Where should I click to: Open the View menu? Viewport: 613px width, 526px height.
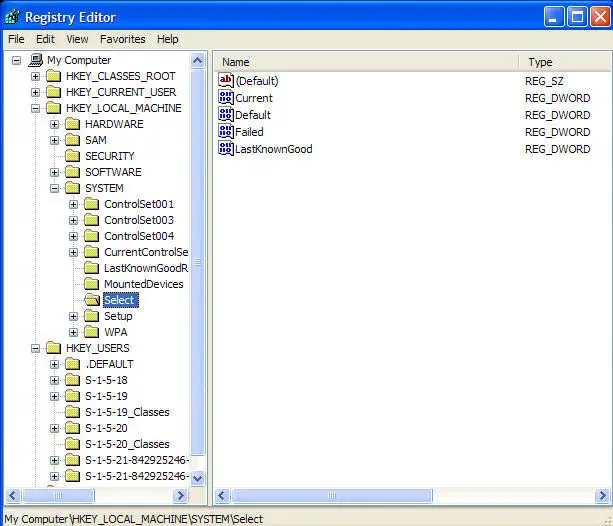pos(77,39)
